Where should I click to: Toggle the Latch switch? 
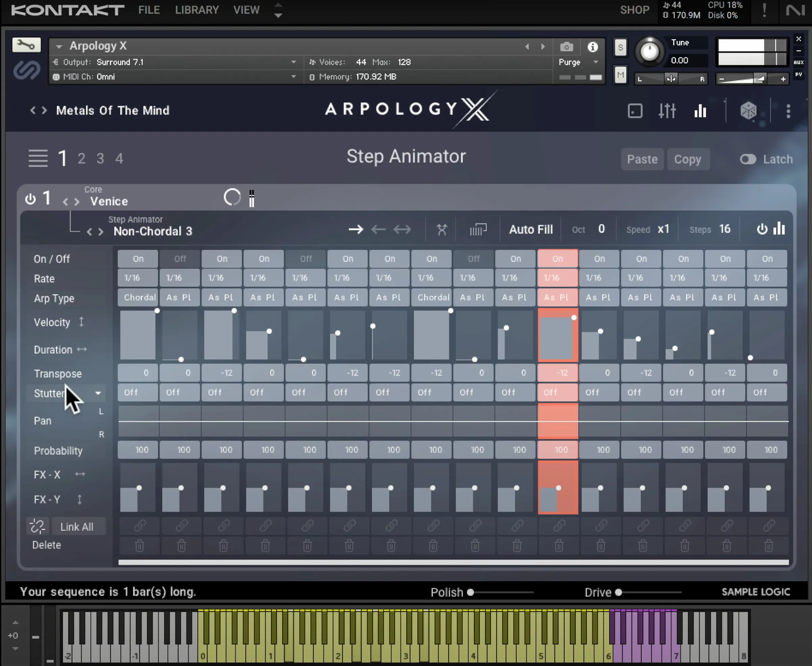747,159
